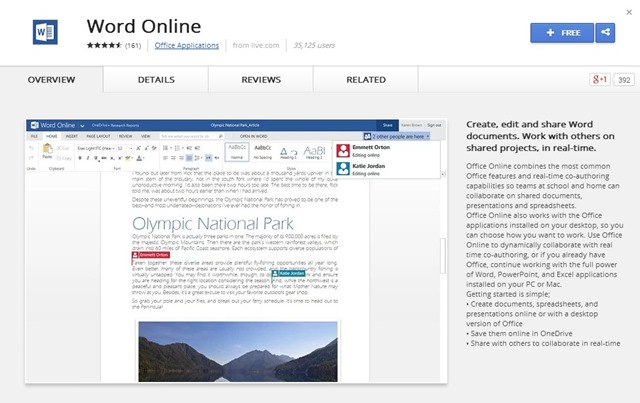Click the star rating below the title

104,45
